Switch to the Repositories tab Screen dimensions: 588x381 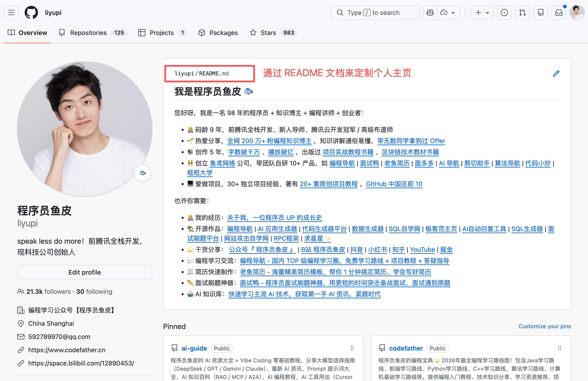pos(88,33)
